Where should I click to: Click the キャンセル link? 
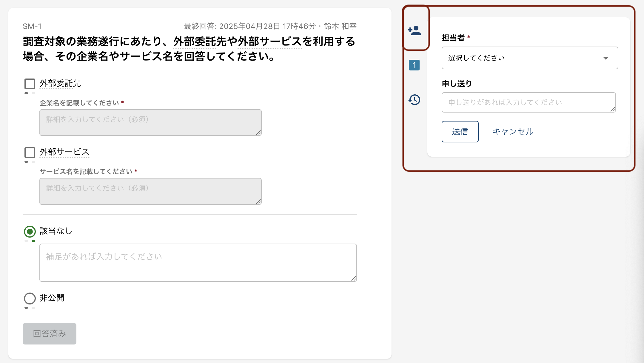tap(513, 132)
